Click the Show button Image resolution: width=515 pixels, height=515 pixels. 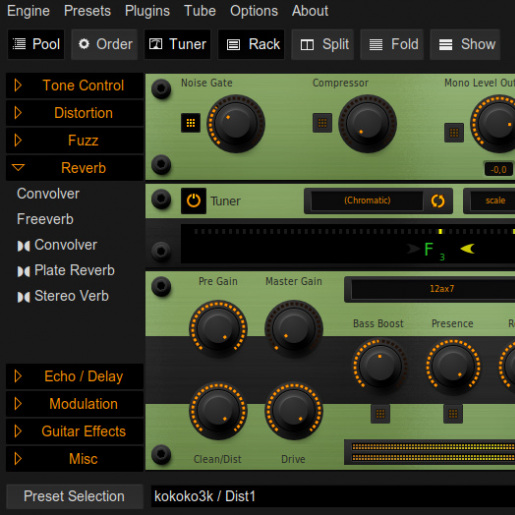465,44
